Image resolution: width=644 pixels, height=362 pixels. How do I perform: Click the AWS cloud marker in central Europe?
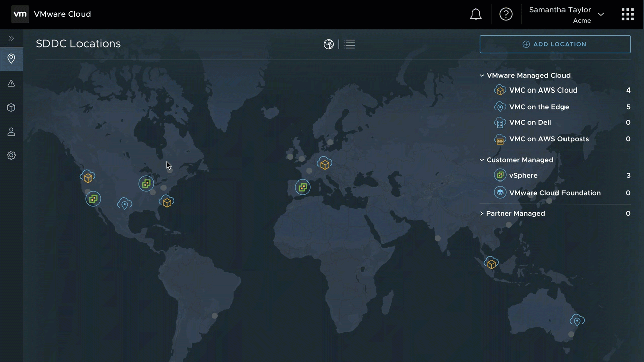coord(325,163)
